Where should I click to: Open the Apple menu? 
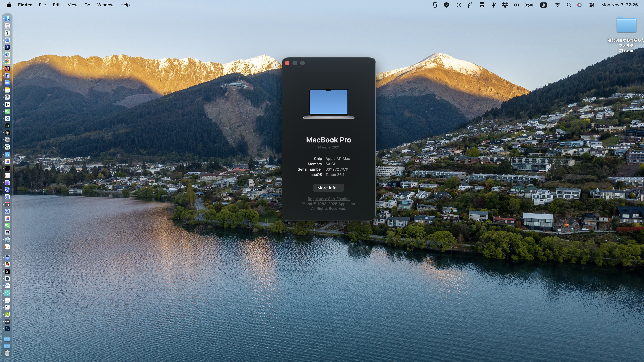(x=9, y=5)
